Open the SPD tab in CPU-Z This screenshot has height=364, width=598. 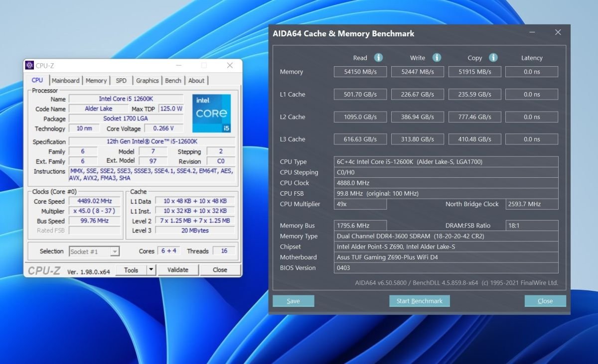[x=121, y=80]
